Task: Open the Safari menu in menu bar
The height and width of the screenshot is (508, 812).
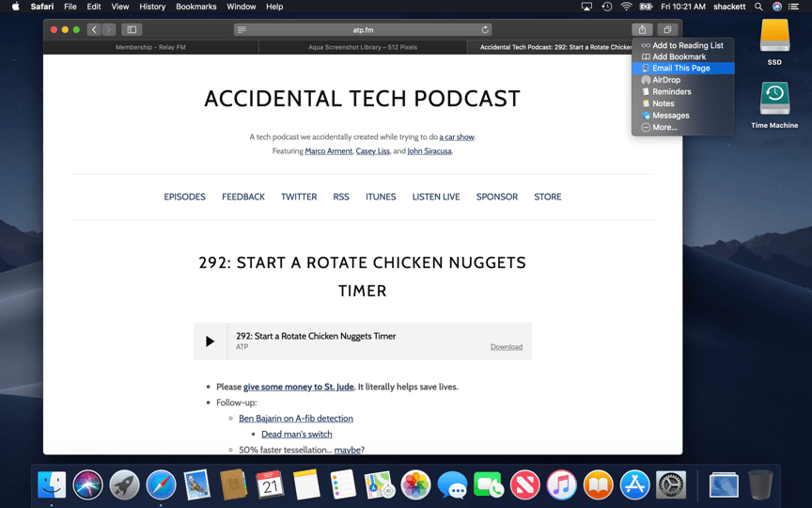Action: 42,7
